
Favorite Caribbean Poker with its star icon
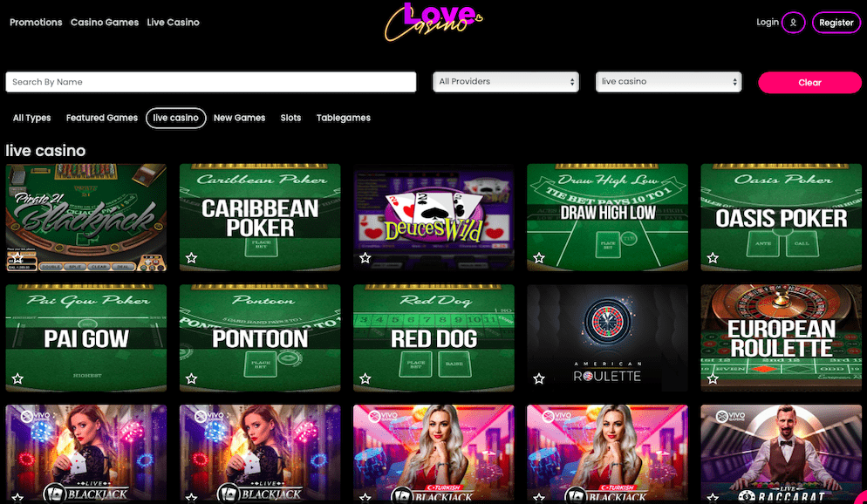[x=191, y=257]
